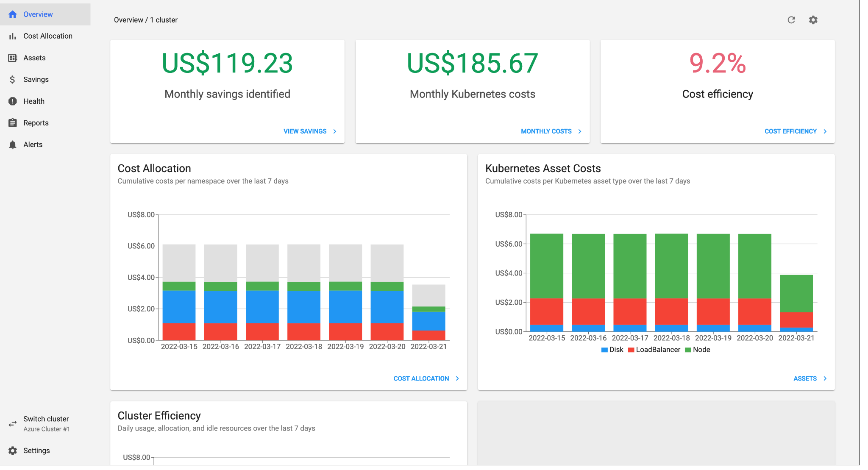
Task: Click the Savings sidebar icon
Action: click(x=13, y=79)
